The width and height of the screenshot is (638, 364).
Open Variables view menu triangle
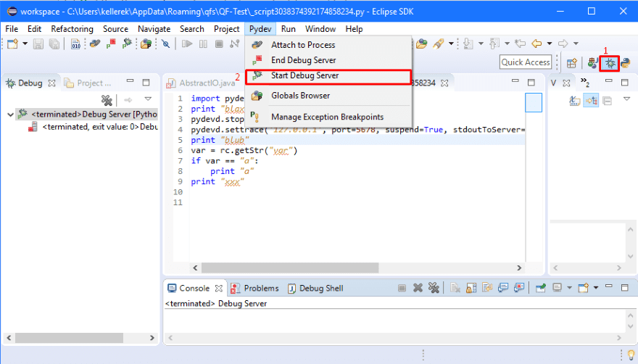pos(626,99)
